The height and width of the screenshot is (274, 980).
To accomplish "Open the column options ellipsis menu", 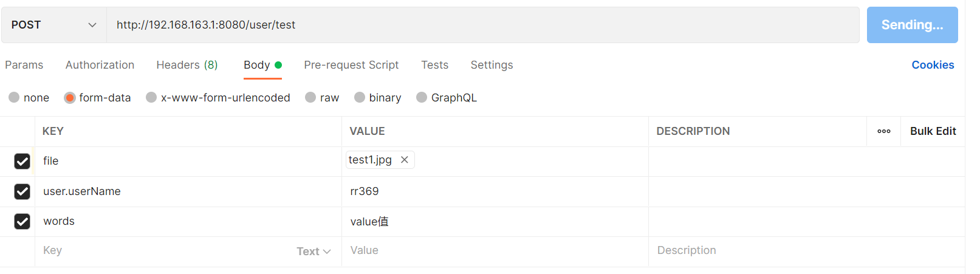I will click(884, 131).
